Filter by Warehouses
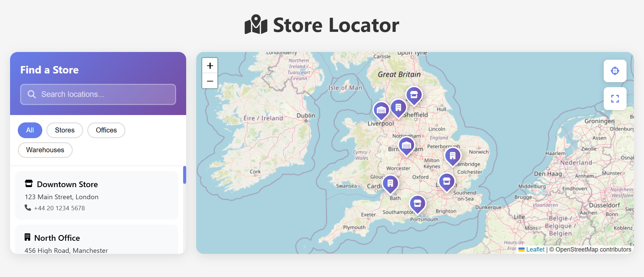 (x=45, y=150)
